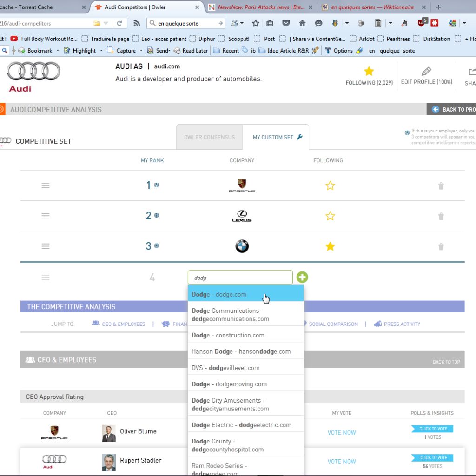476x476 pixels.
Task: Click the Back to Profile button
Action: coord(451,109)
